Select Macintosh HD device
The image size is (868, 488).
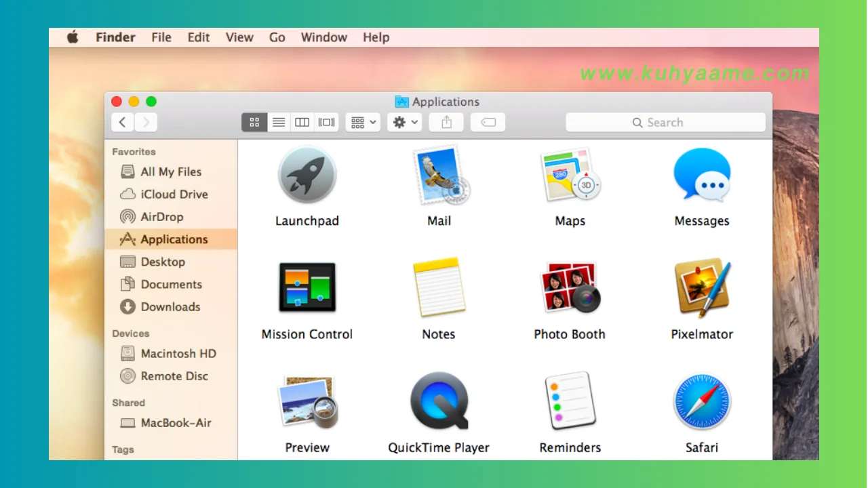171,353
